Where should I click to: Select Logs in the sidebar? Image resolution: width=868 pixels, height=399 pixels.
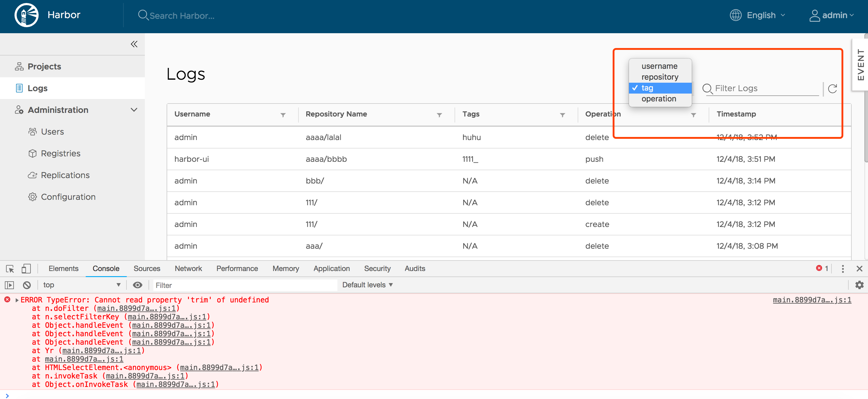[38, 88]
